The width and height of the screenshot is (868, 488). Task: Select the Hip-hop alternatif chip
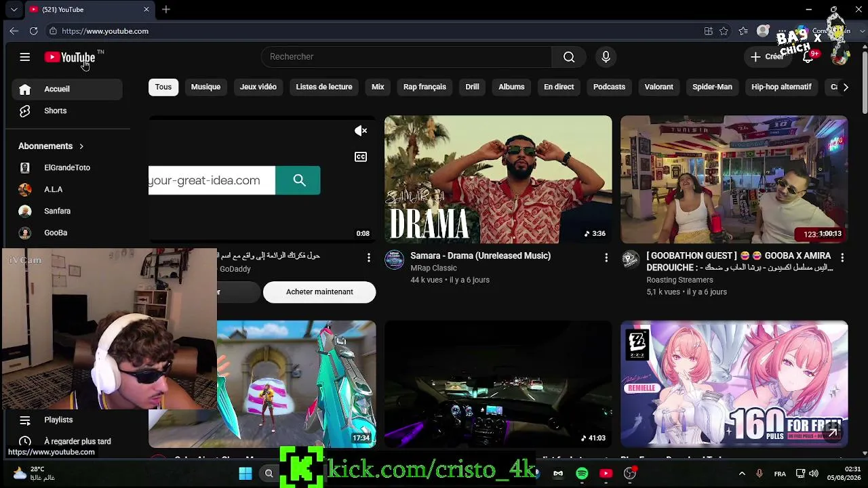click(x=781, y=87)
